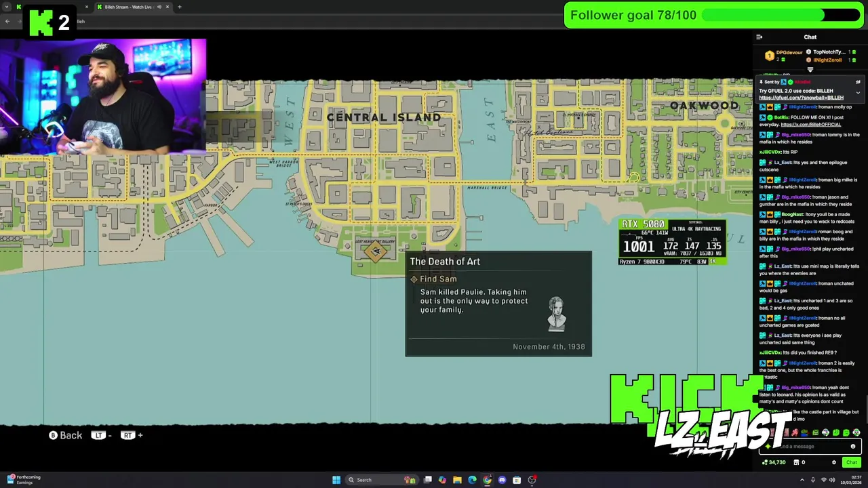Screen dimensions: 868x488
Task: Collapse the chat panel with arrow icon
Action: coord(759,37)
